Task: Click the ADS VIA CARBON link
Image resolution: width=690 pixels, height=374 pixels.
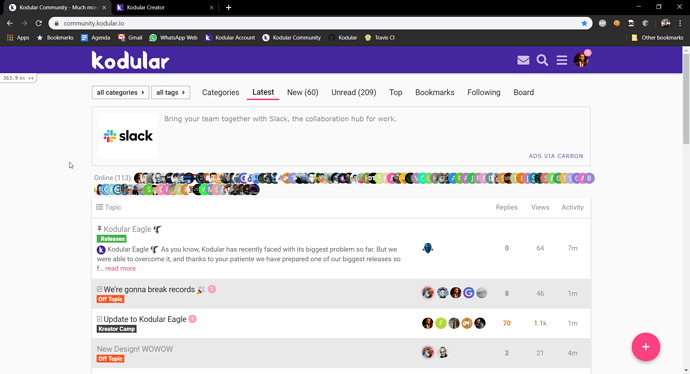Action: tap(556, 156)
